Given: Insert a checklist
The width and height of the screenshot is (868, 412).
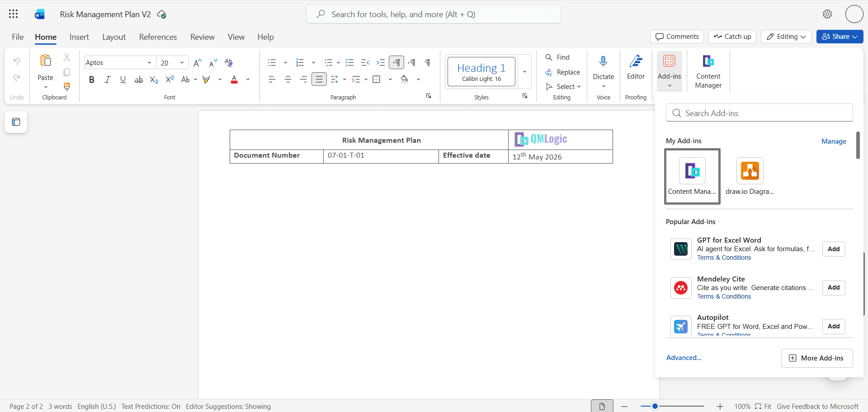Looking at the screenshot, I should pyautogui.click(x=349, y=63).
